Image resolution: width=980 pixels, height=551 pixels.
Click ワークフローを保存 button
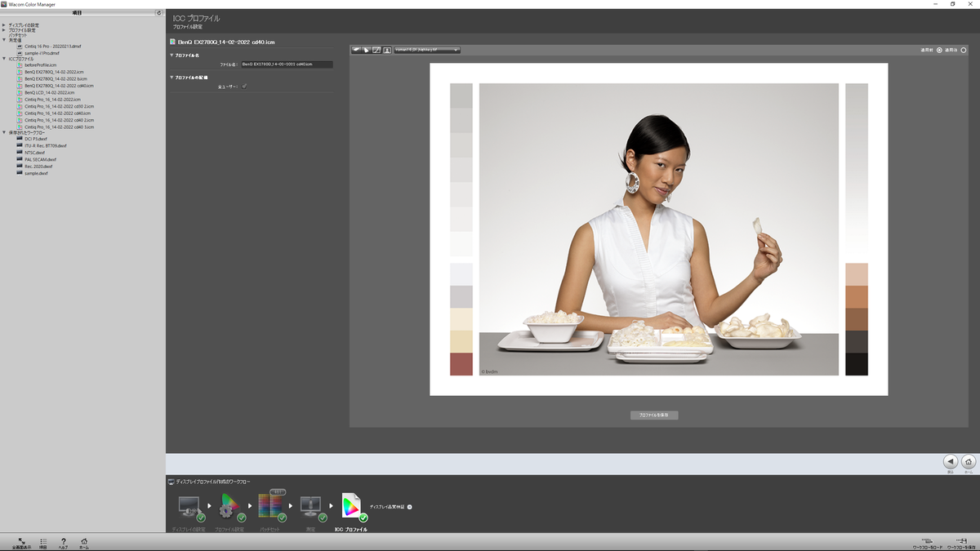pos(962,544)
